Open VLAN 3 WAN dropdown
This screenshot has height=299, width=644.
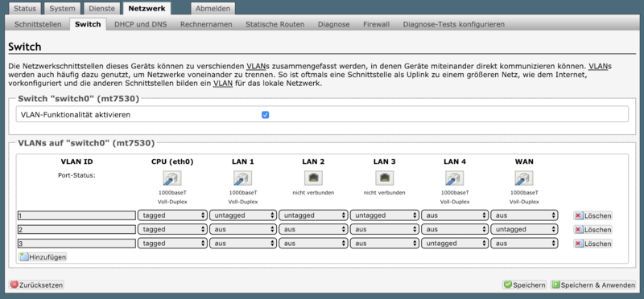[524, 244]
